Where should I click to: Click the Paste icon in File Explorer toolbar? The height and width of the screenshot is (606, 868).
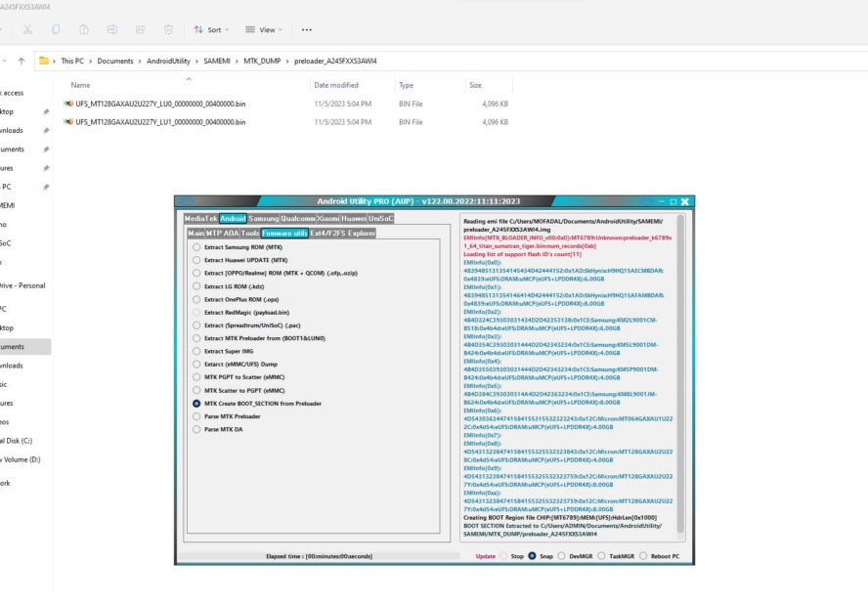[84, 30]
